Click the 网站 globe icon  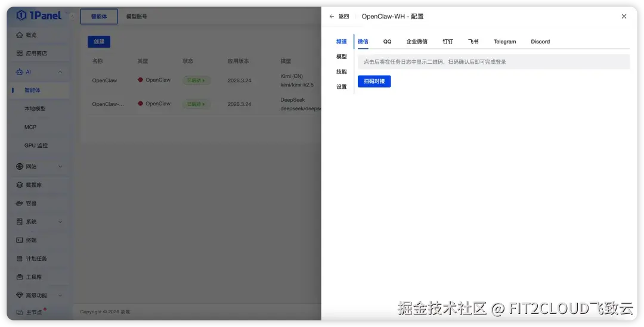19,167
